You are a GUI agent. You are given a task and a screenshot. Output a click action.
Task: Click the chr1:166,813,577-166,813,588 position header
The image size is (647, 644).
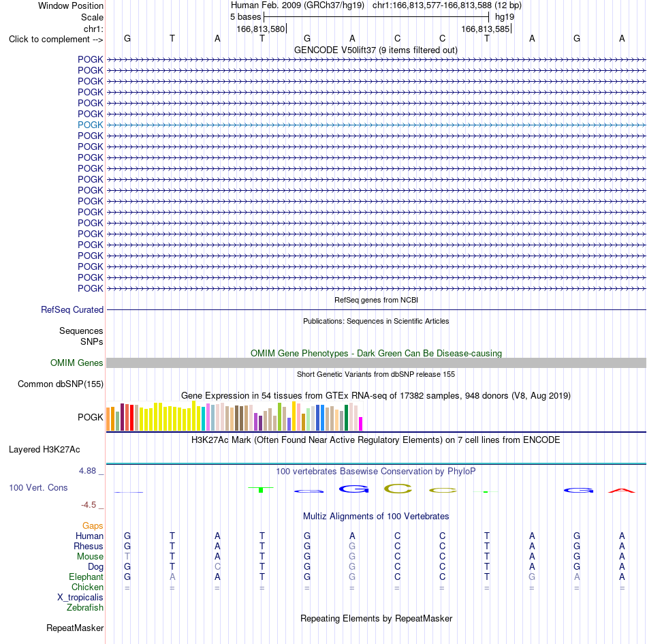[x=447, y=5]
